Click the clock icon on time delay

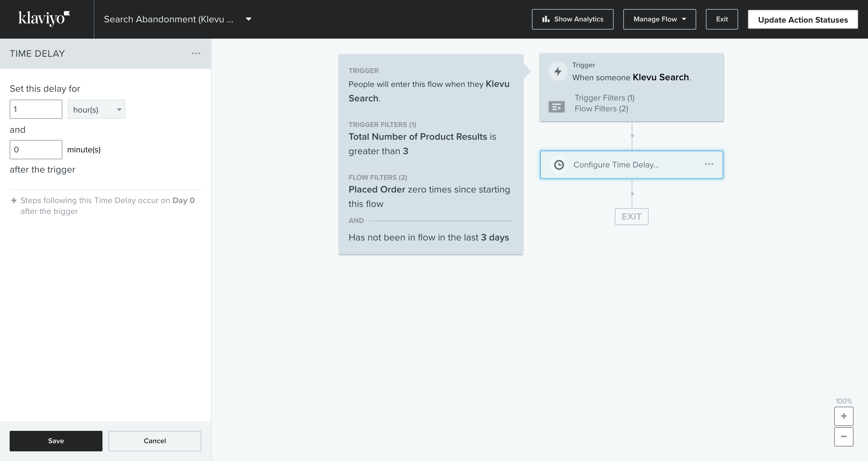tap(559, 165)
